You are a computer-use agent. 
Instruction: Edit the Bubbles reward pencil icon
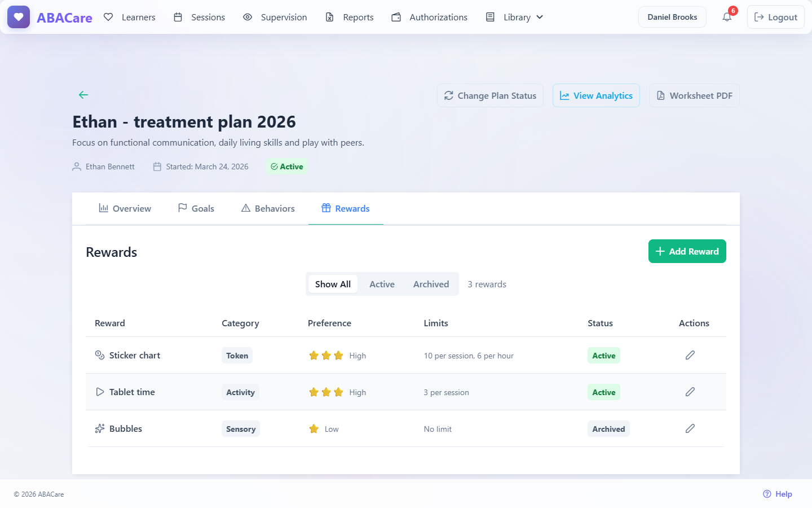coord(690,428)
